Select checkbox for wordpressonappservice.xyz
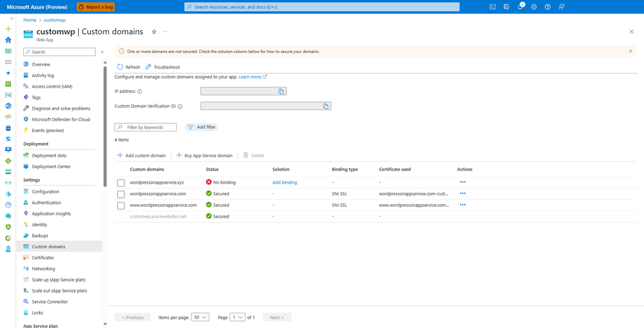 click(121, 182)
